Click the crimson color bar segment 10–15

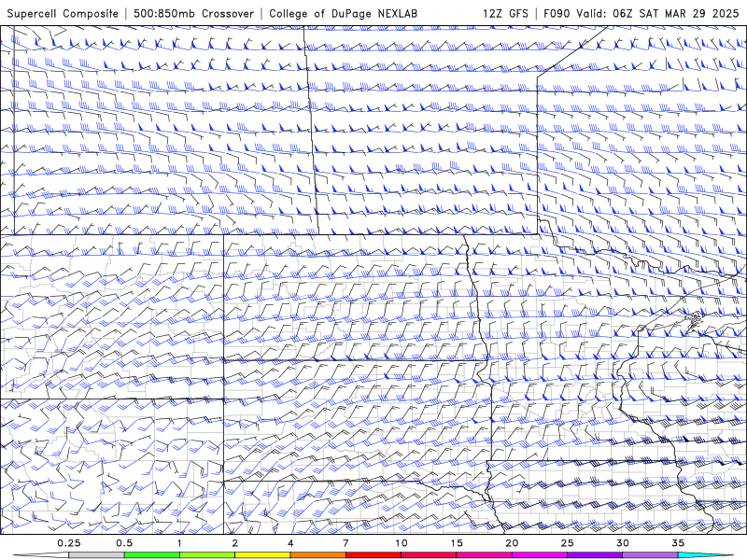click(x=429, y=555)
